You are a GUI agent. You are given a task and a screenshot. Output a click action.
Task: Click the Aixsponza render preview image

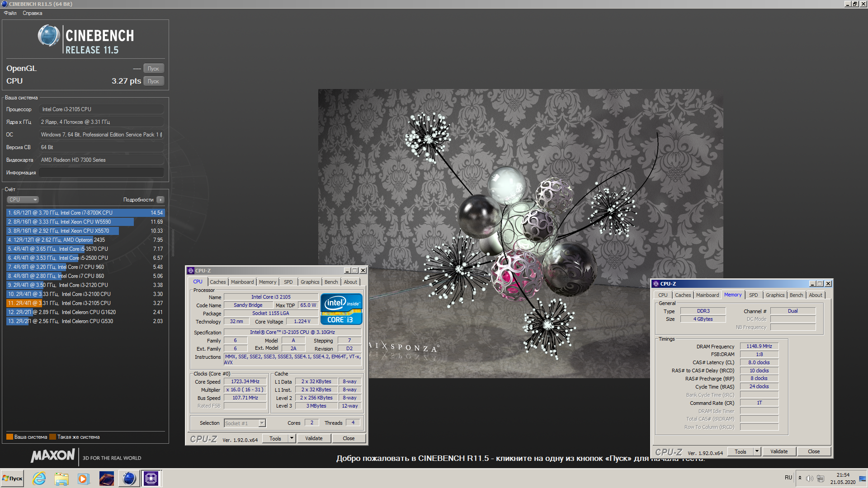520,233
